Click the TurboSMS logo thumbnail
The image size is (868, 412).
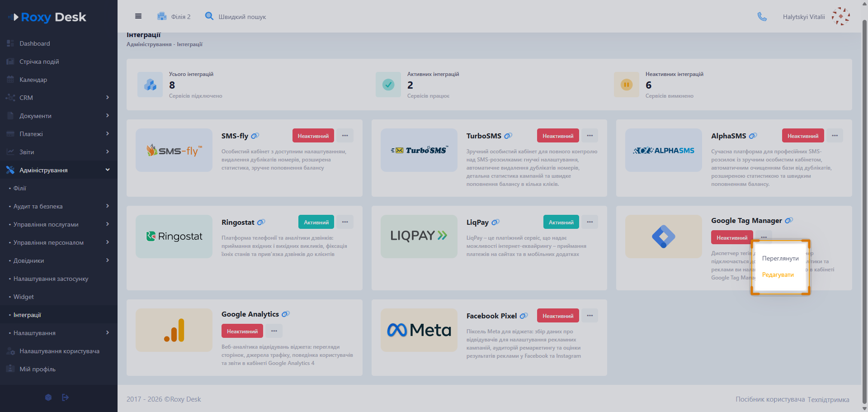pos(419,150)
